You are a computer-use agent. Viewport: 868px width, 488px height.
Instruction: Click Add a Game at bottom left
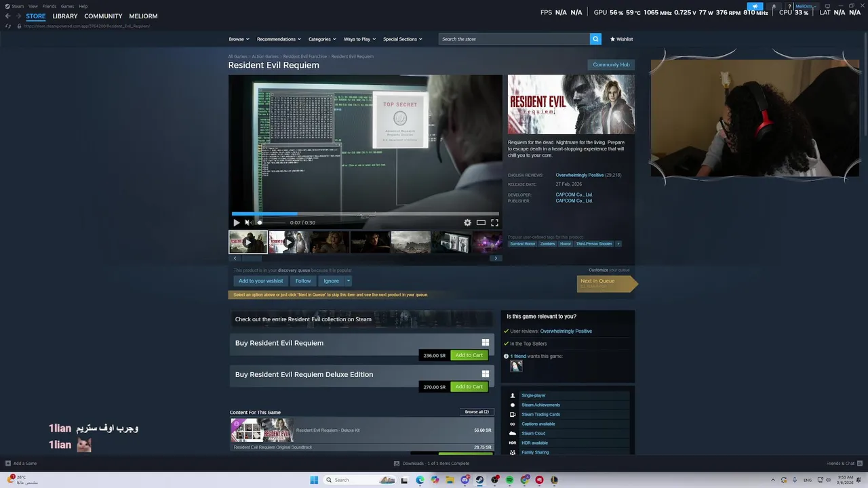pos(21,464)
